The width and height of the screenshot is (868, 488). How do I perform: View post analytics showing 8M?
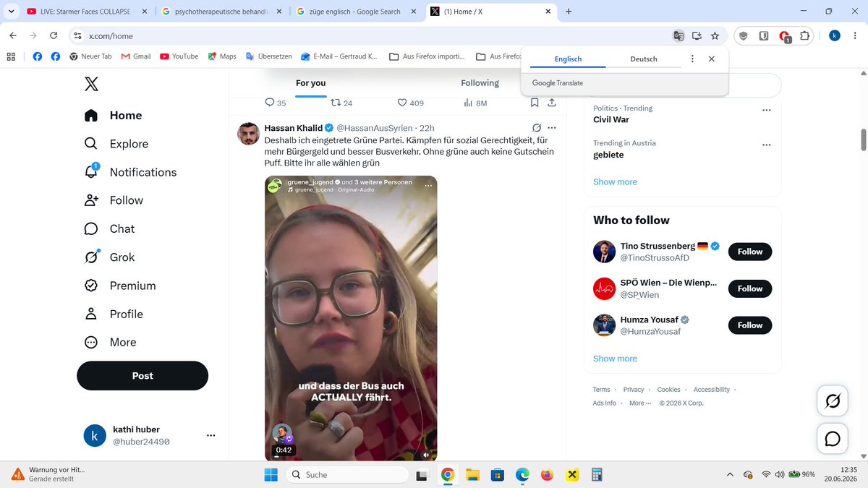click(x=475, y=103)
